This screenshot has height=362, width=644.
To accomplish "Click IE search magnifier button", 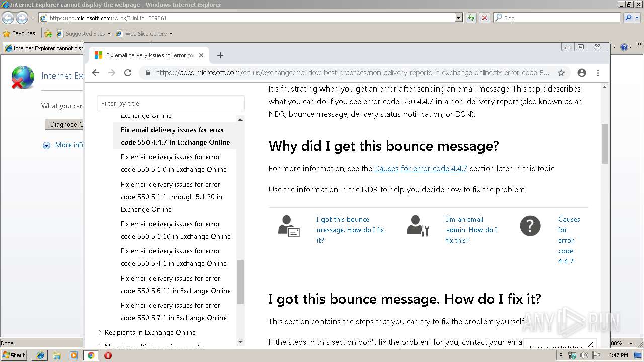I will [628, 18].
